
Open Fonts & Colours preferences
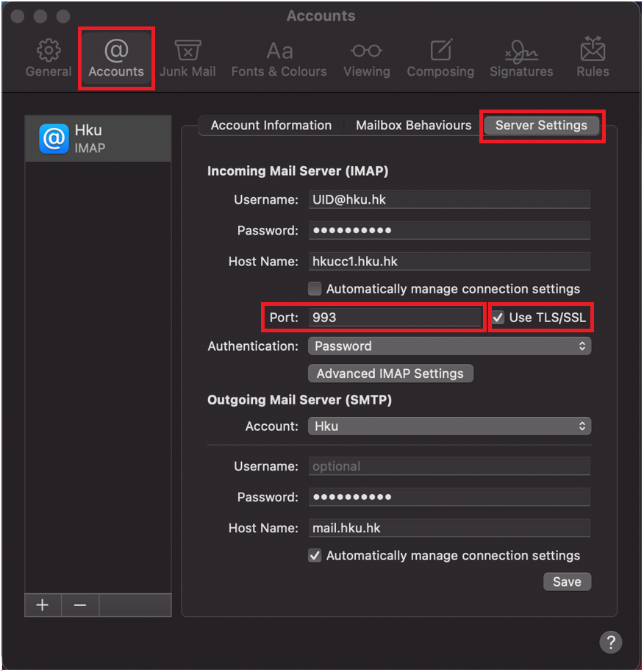(x=279, y=57)
